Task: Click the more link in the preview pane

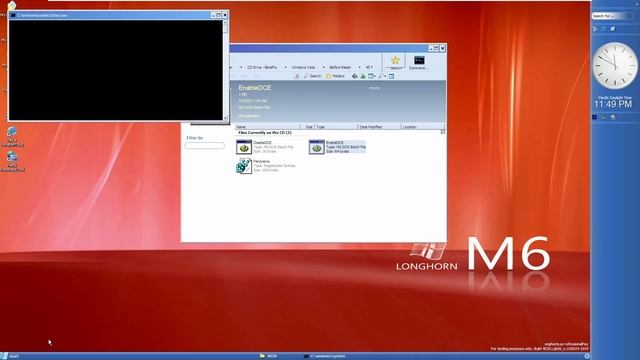Action: (x=374, y=88)
